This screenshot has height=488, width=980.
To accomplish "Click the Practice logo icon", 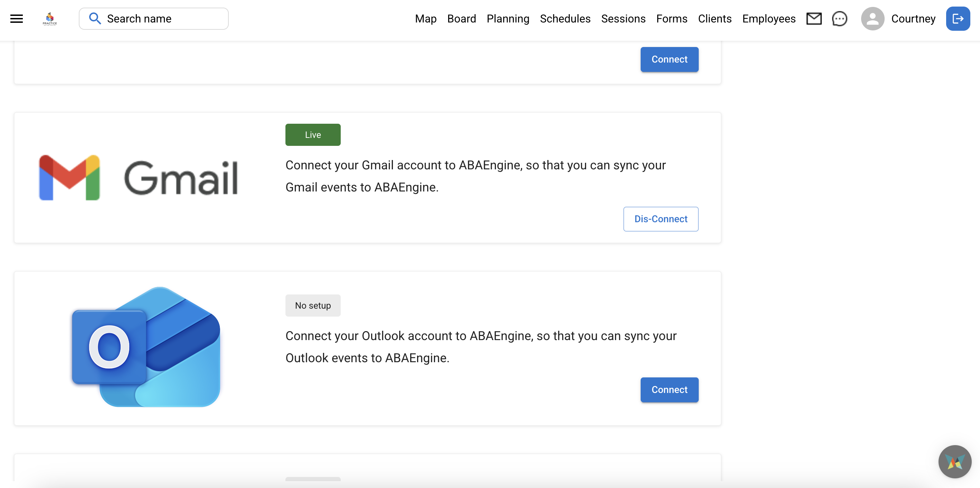I will point(50,19).
